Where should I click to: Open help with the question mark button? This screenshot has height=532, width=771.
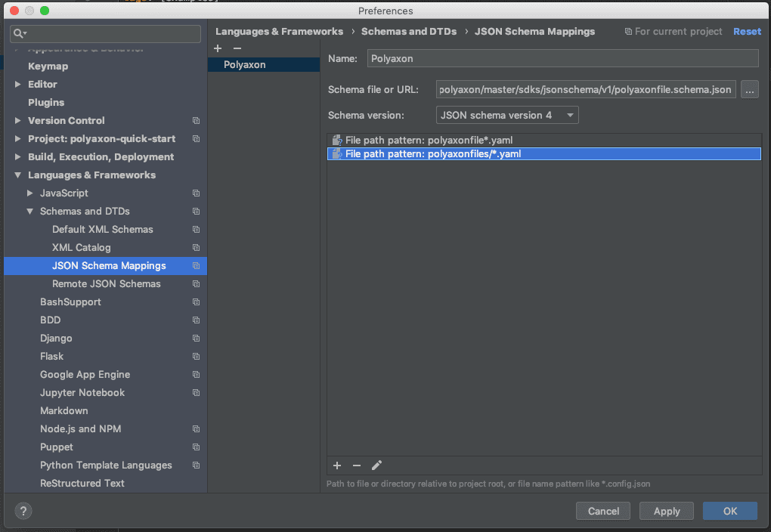point(23,511)
